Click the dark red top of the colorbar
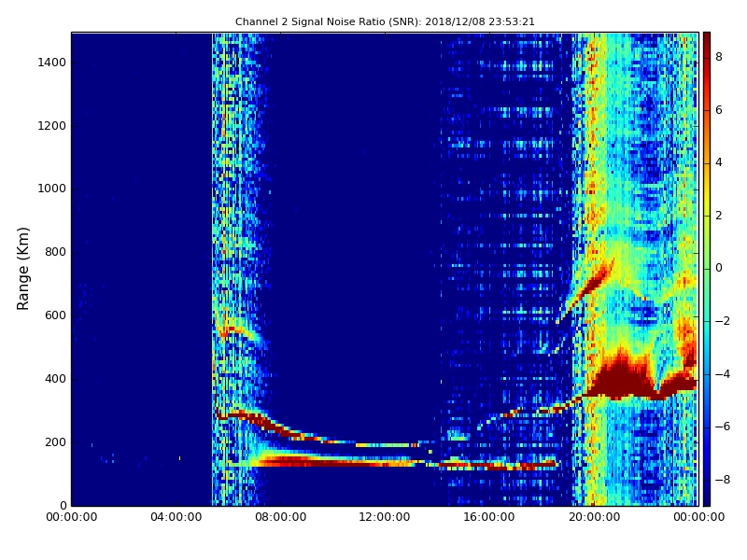 coord(707,40)
